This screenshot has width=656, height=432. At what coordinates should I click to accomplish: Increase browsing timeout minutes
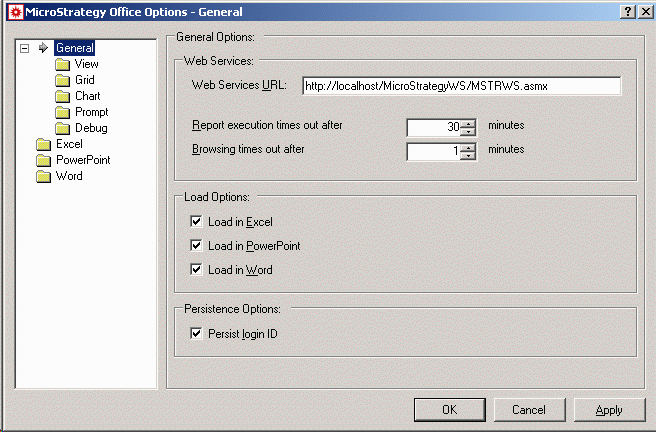[468, 147]
